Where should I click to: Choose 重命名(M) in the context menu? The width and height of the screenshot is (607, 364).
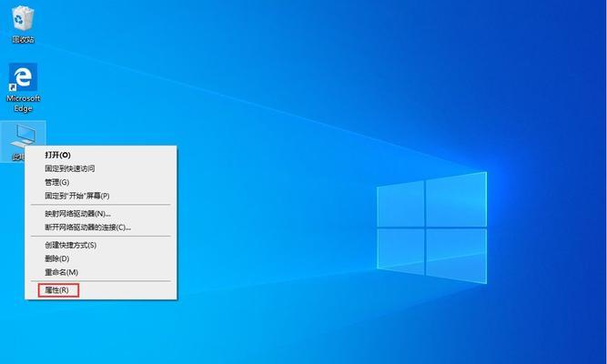[101, 272]
